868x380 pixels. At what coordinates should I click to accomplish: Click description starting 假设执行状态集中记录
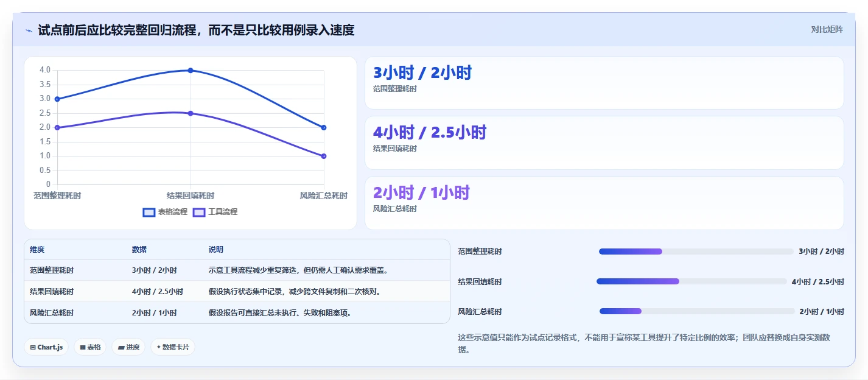pyautogui.click(x=295, y=291)
